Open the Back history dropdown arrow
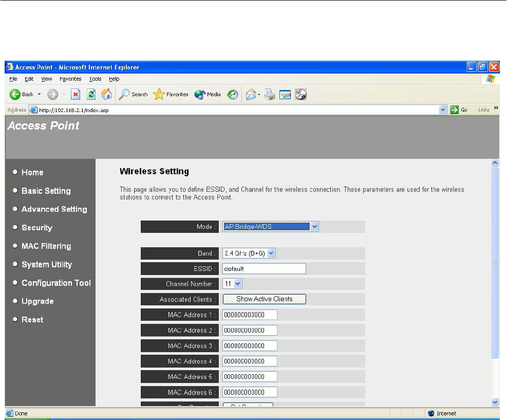 pyautogui.click(x=39, y=95)
